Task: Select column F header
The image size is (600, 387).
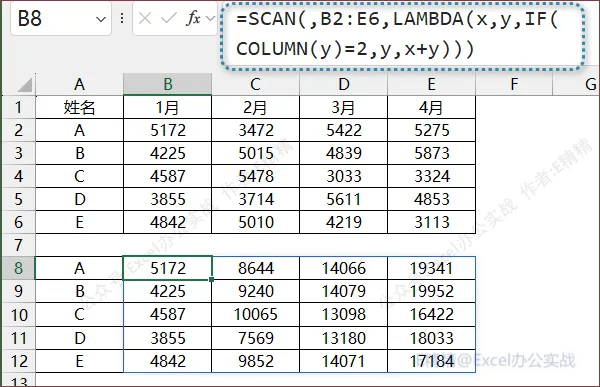Action: (x=514, y=84)
